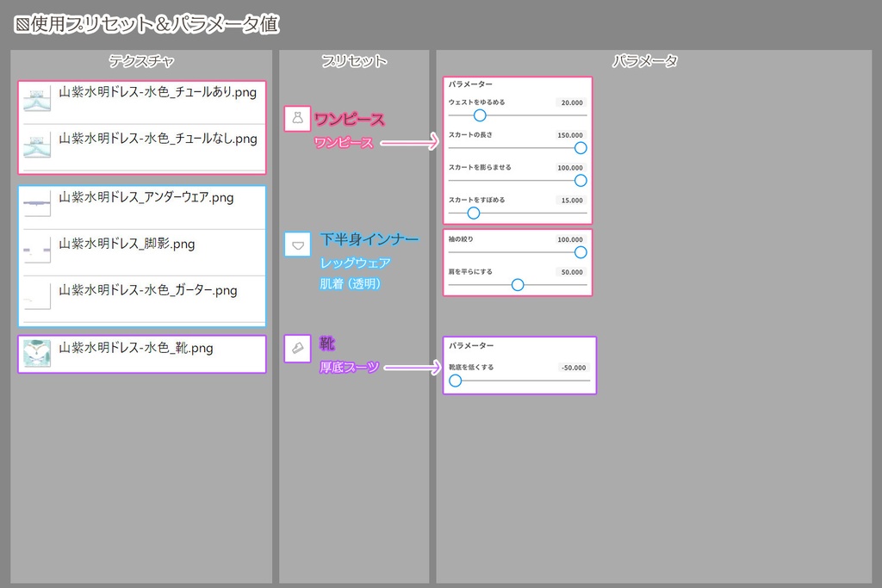Click the スカートをすぼめる slider handle
The height and width of the screenshot is (588, 882).
(x=474, y=213)
